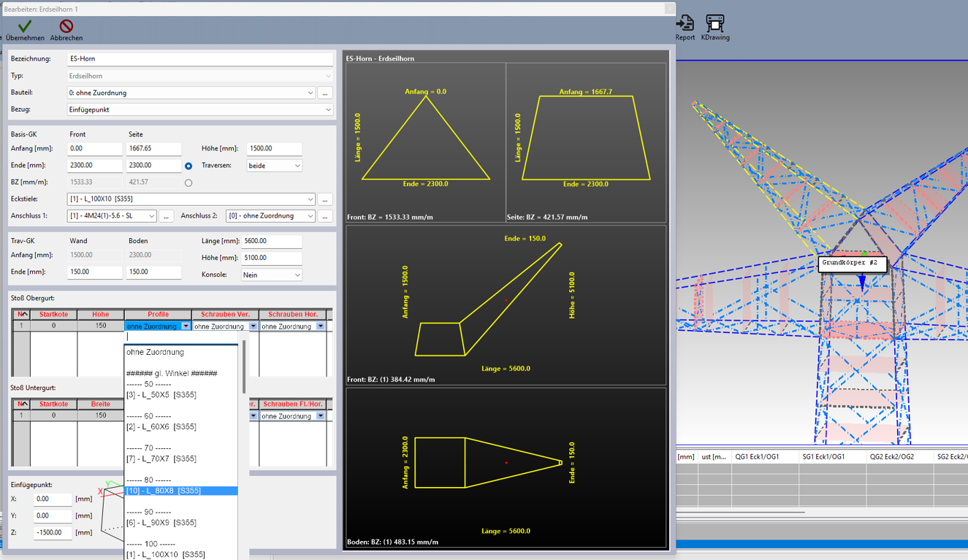Click the Übernehmen green checkmark icon
Screen dimensions: 968x560
pos(25,26)
